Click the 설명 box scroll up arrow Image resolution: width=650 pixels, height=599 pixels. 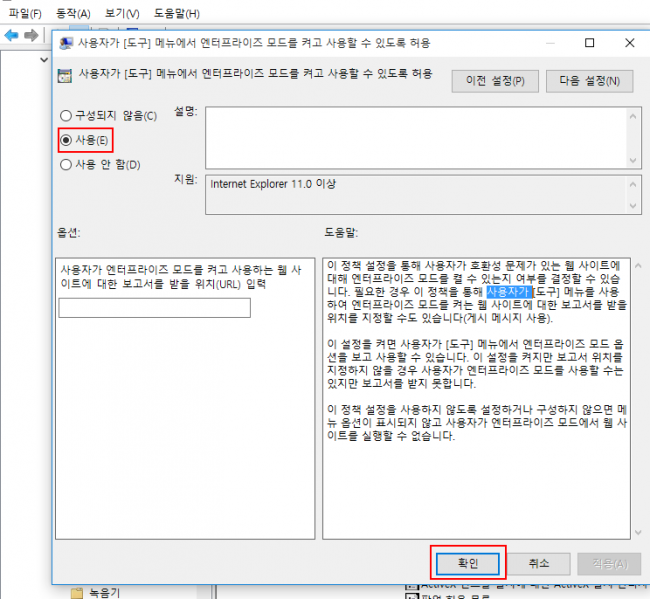click(x=633, y=117)
